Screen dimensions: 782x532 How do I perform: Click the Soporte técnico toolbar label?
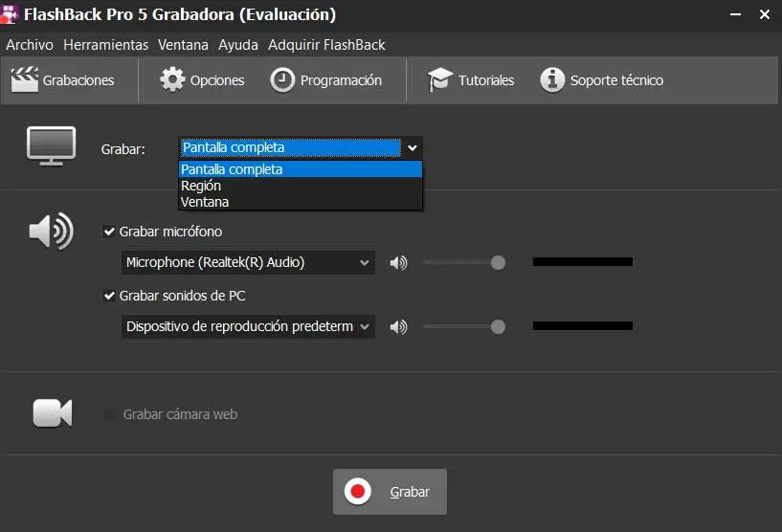tap(616, 80)
